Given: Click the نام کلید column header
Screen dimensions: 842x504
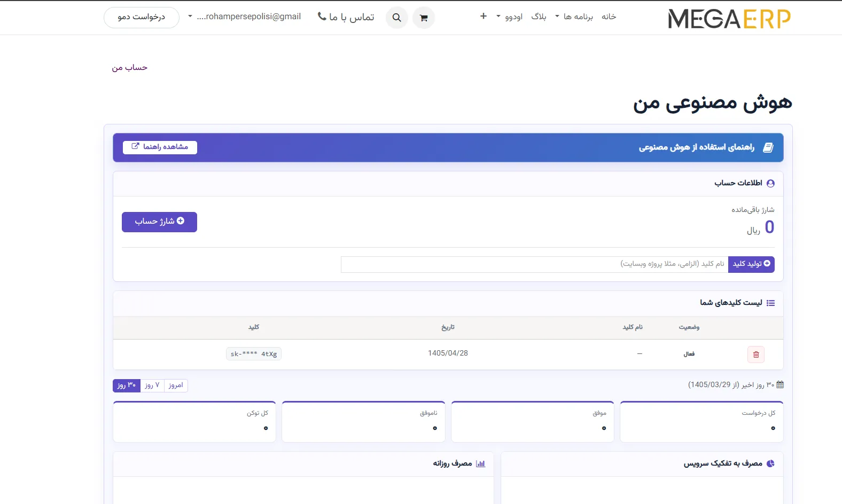Looking at the screenshot, I should coord(633,327).
